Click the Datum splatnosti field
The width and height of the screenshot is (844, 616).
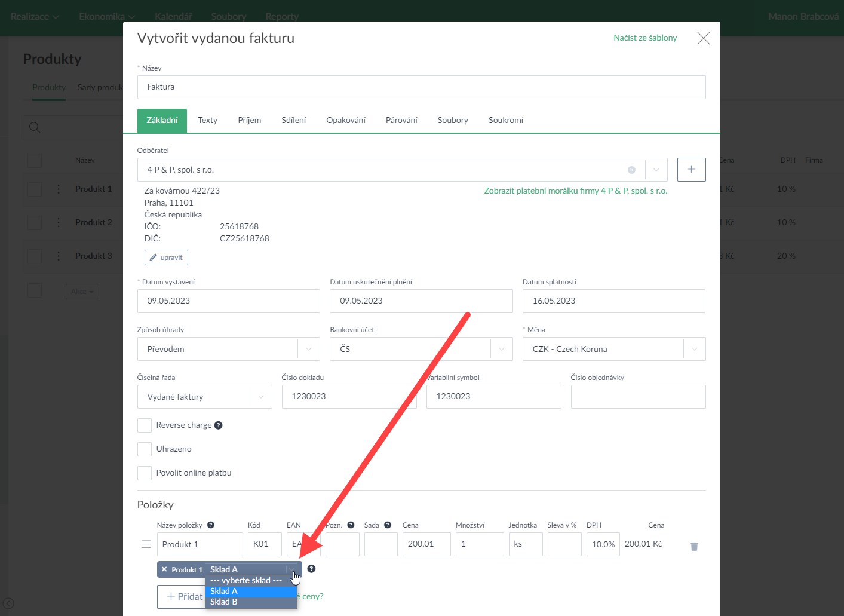point(613,301)
